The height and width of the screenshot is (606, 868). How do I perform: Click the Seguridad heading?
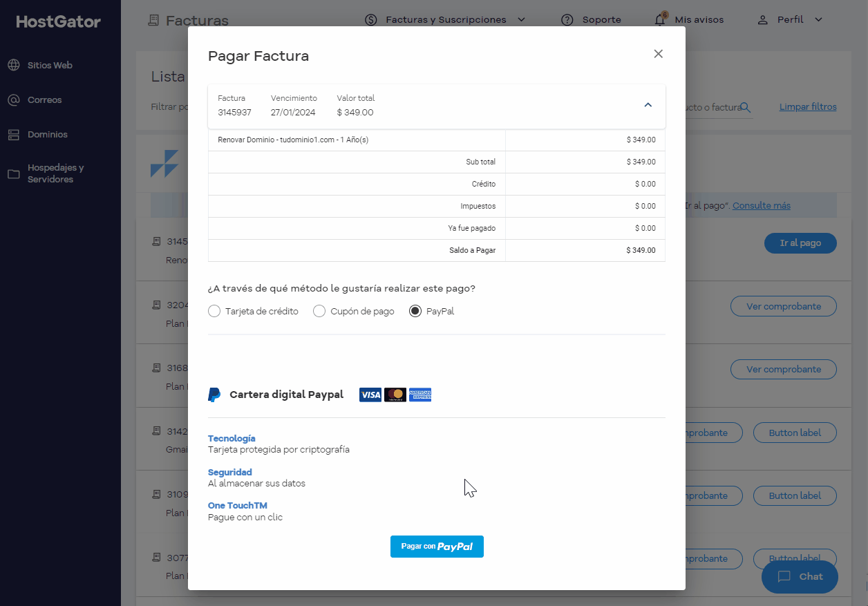coord(230,473)
